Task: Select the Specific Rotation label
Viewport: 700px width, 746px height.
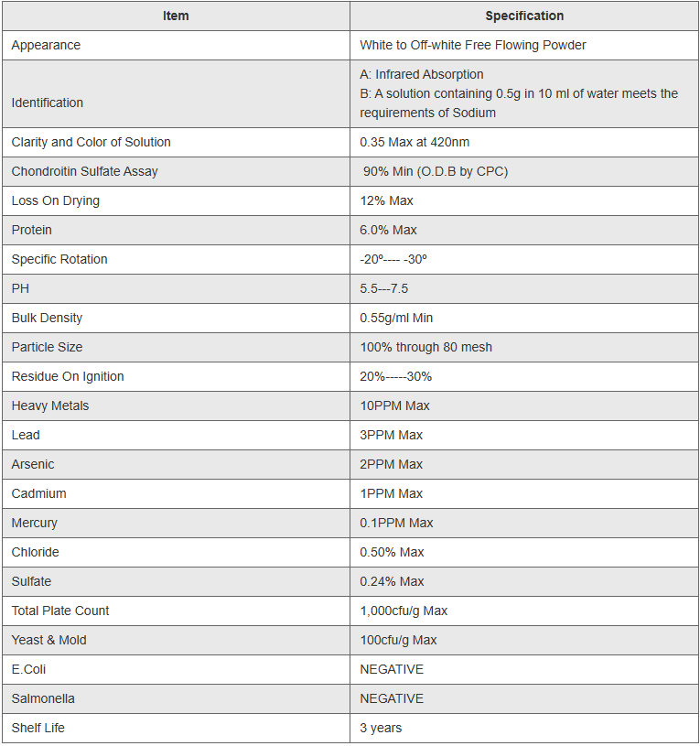Action: [x=59, y=259]
